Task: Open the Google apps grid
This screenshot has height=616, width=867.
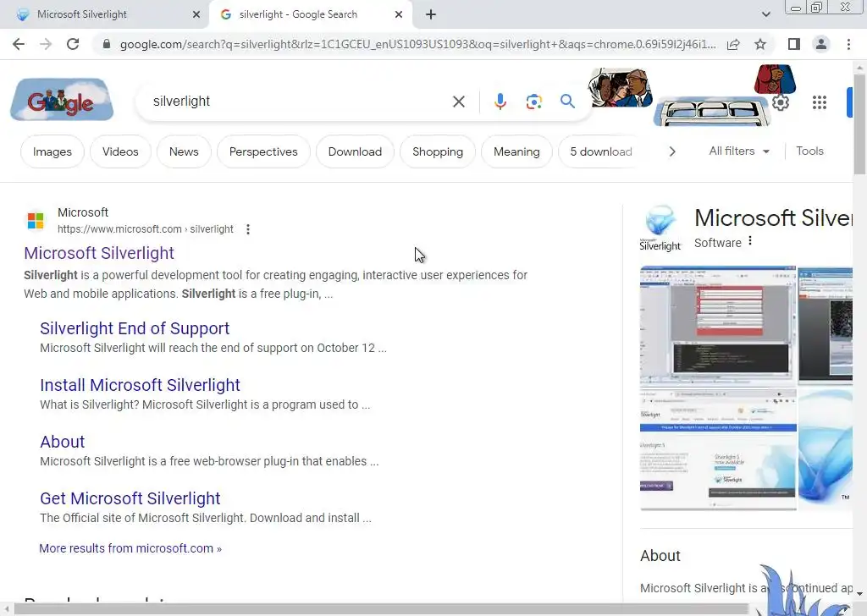Action: [x=820, y=102]
